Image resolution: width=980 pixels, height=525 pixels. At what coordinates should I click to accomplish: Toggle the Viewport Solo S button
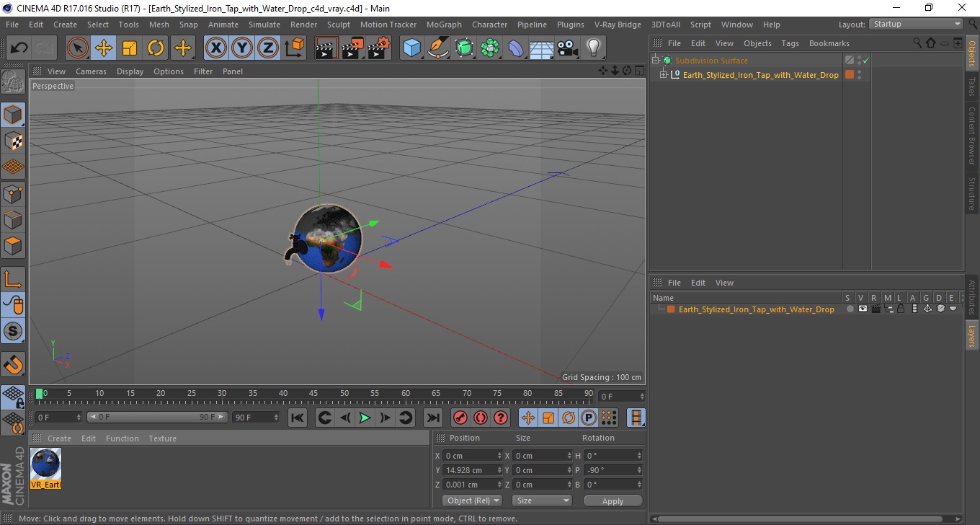coord(13,331)
